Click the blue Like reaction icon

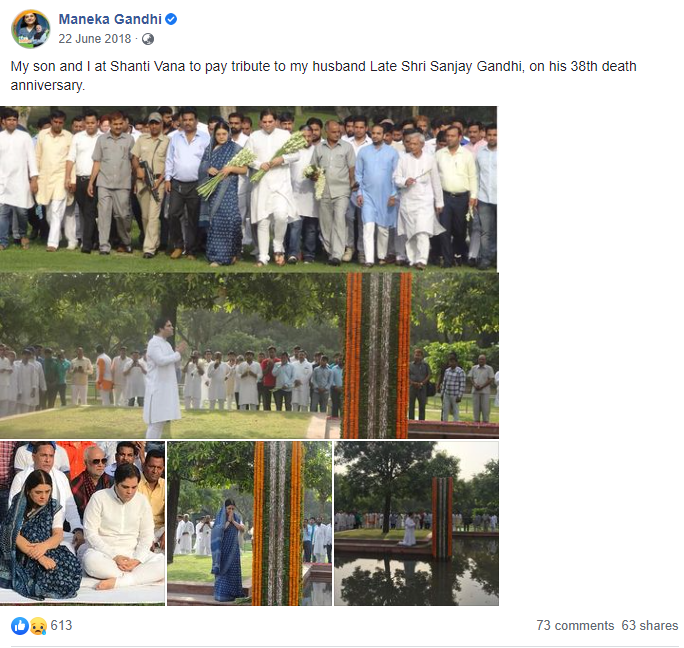click(x=20, y=626)
